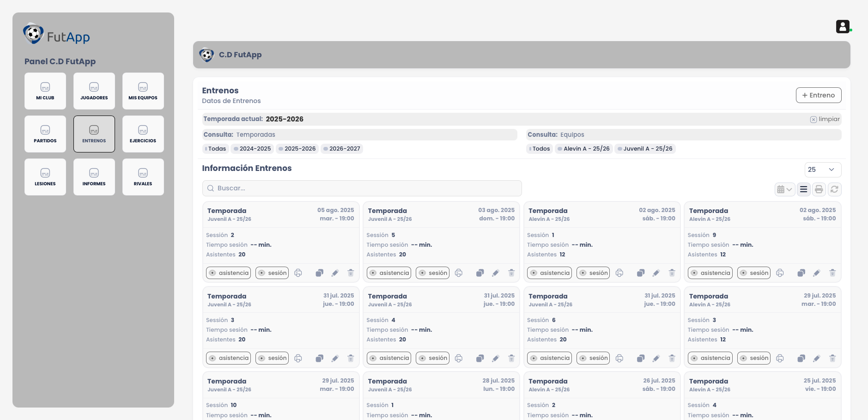The image size is (868, 420).
Task: Open RIVALES panel
Action: 143,177
